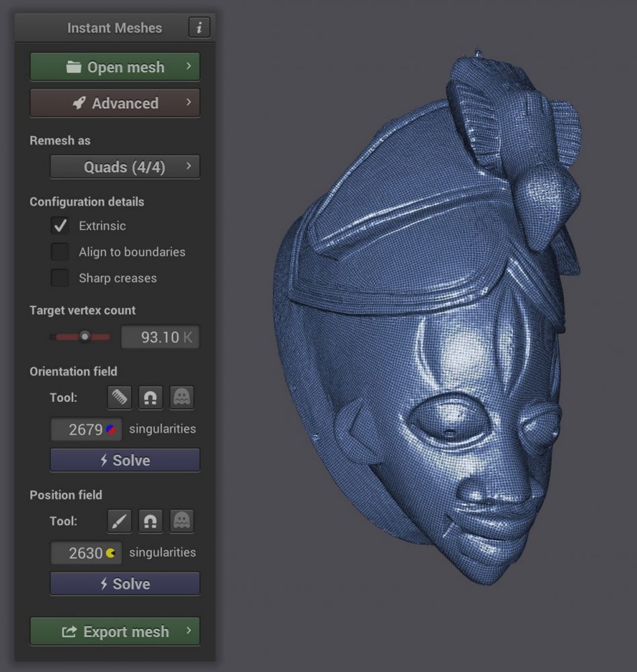637x672 pixels.
Task: Open the Quads (4/4) remesh dropdown
Action: pos(125,167)
